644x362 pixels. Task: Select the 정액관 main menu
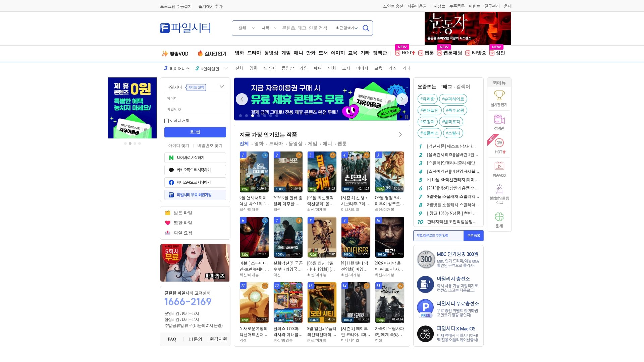coord(380,53)
